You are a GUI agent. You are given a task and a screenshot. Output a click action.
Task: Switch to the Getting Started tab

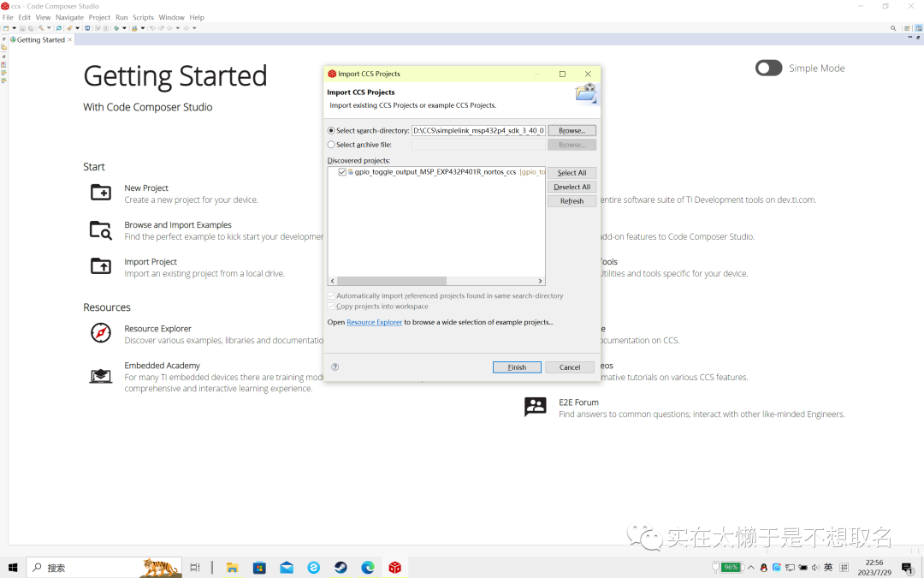40,40
